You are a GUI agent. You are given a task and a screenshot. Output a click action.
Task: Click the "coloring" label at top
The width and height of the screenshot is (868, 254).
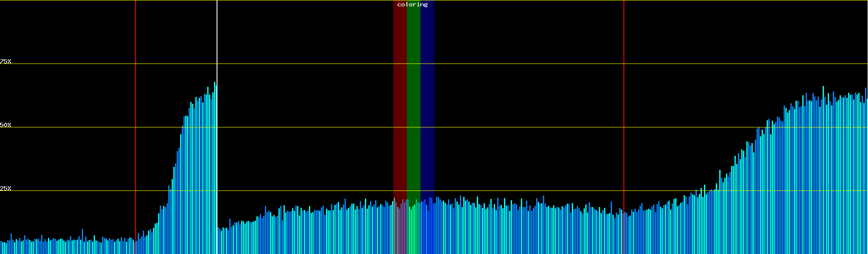point(412,5)
